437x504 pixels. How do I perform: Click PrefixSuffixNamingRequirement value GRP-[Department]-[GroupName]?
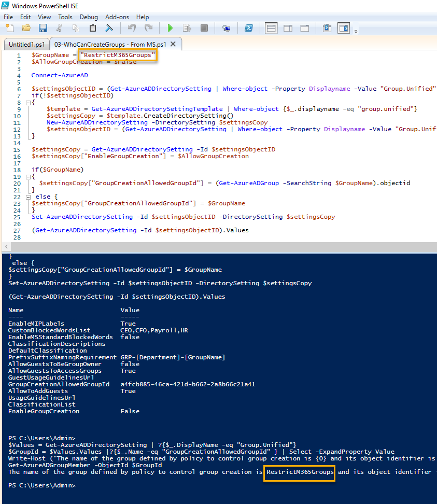click(173, 357)
